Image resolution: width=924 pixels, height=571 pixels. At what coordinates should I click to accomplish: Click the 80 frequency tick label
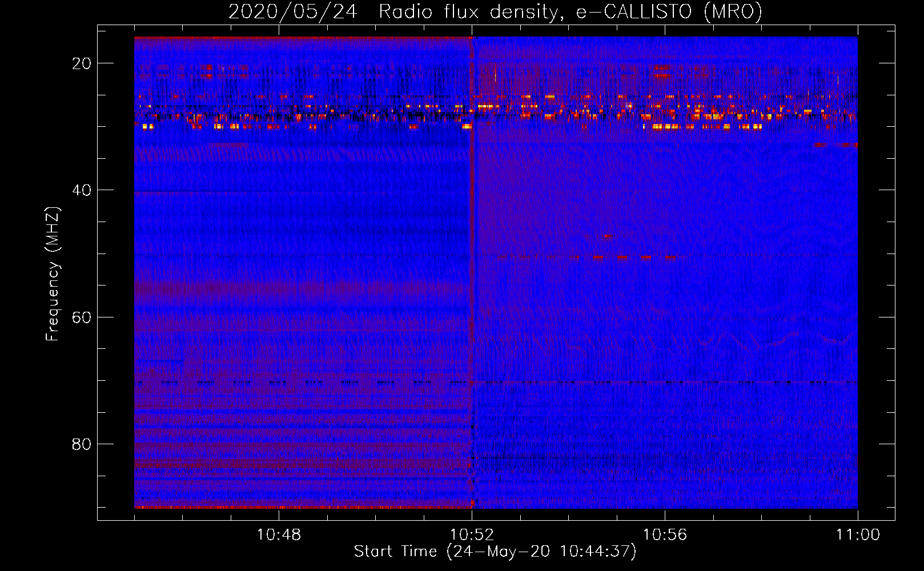[82, 444]
